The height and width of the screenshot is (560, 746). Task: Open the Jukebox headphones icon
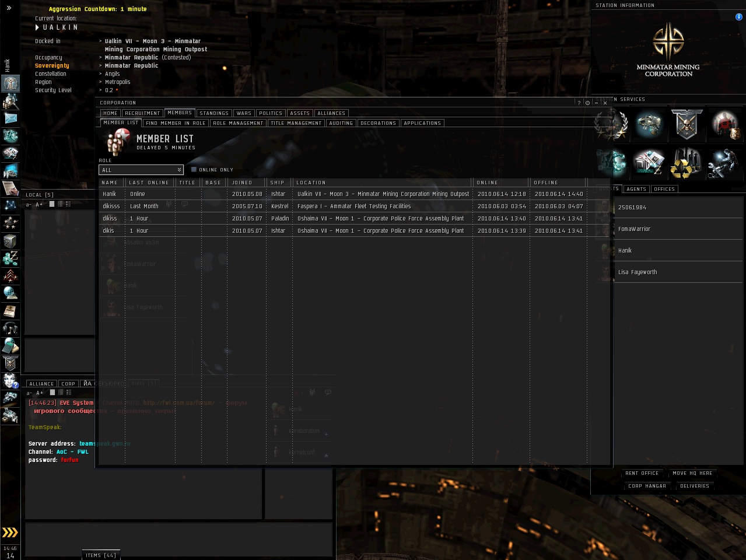10,328
